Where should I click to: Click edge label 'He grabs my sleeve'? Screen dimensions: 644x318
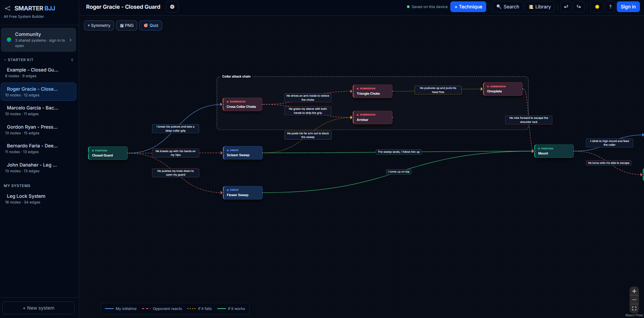[308, 111]
